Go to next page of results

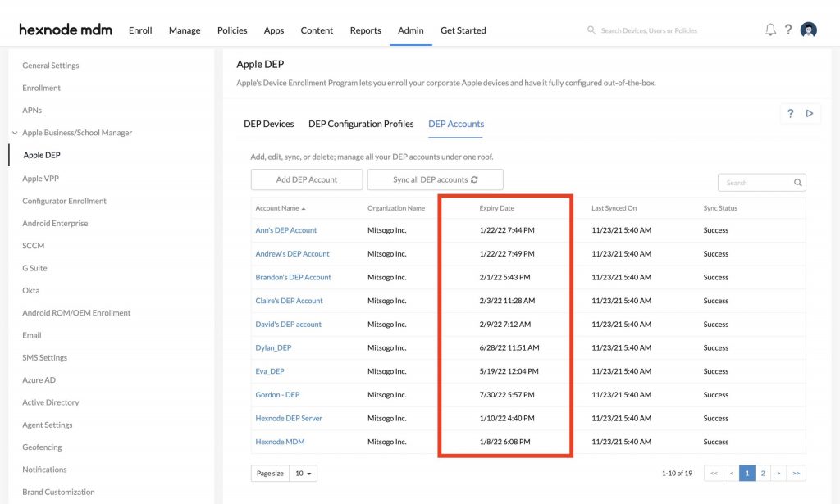[778, 474]
